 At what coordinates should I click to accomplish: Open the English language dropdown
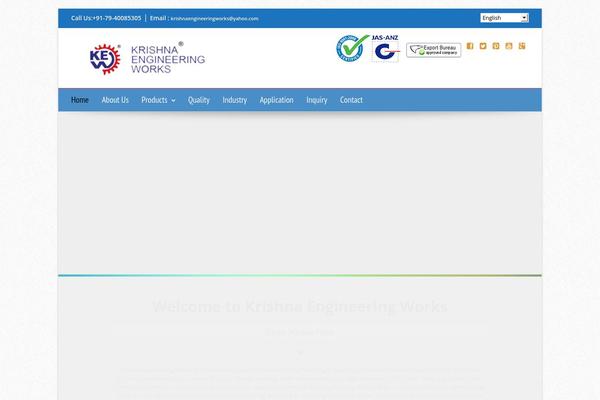click(x=504, y=18)
